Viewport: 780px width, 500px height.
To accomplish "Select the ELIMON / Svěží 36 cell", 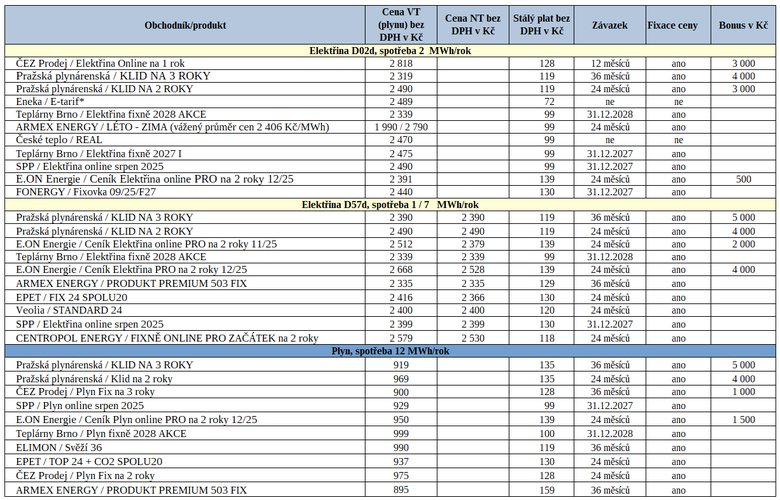I will [x=59, y=448].
